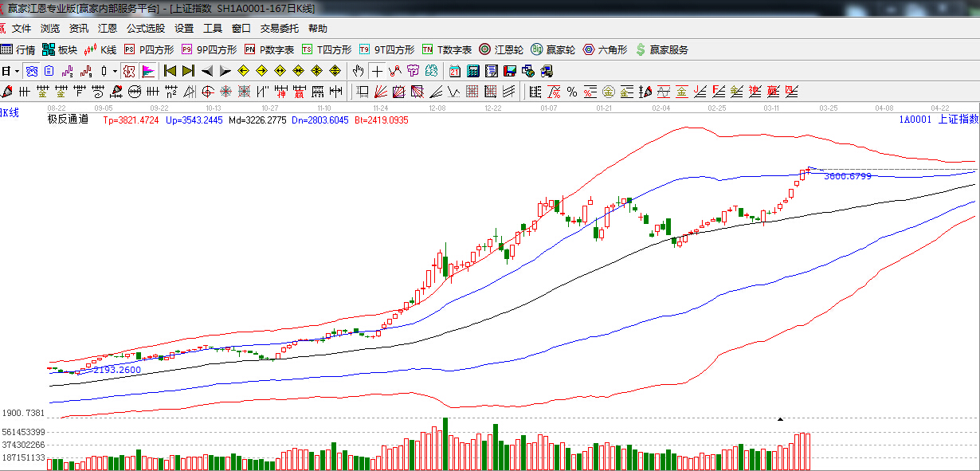Open the 公式选股 menu
Viewport: 980px width, 471px height.
[145, 29]
